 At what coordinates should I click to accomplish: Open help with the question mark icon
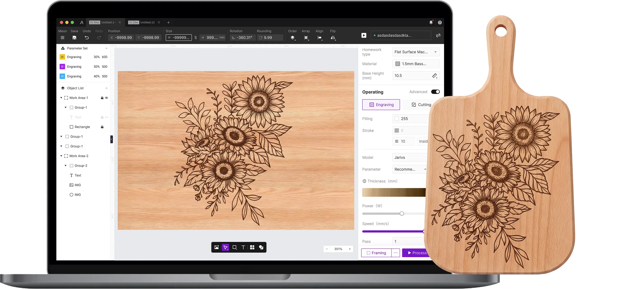pos(440,22)
